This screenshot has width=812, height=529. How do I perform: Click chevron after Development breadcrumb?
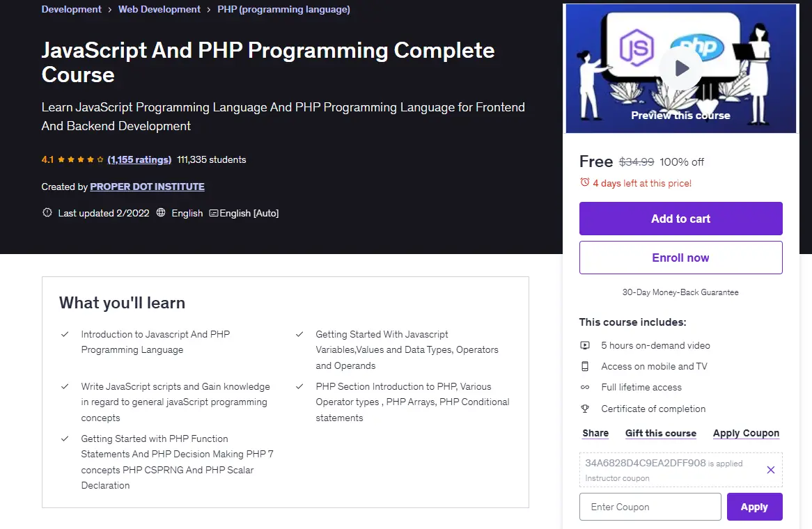(110, 10)
